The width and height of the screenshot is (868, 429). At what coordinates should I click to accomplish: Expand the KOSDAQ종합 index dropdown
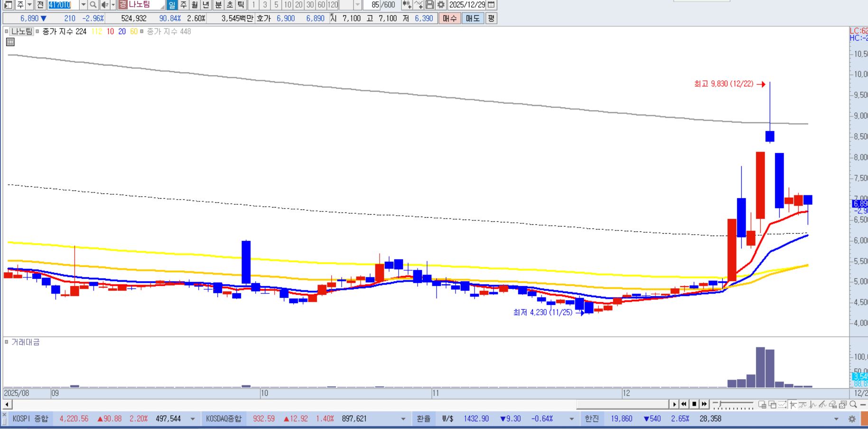click(x=403, y=419)
